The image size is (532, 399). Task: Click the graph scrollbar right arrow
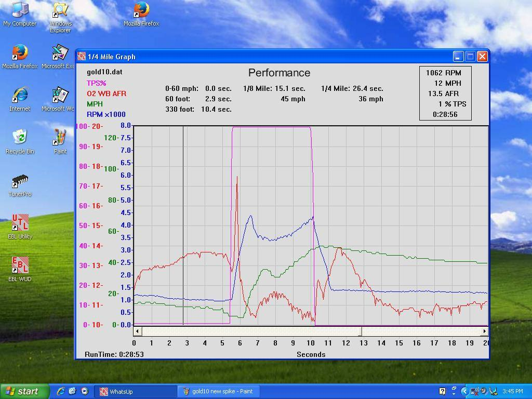tap(484, 331)
